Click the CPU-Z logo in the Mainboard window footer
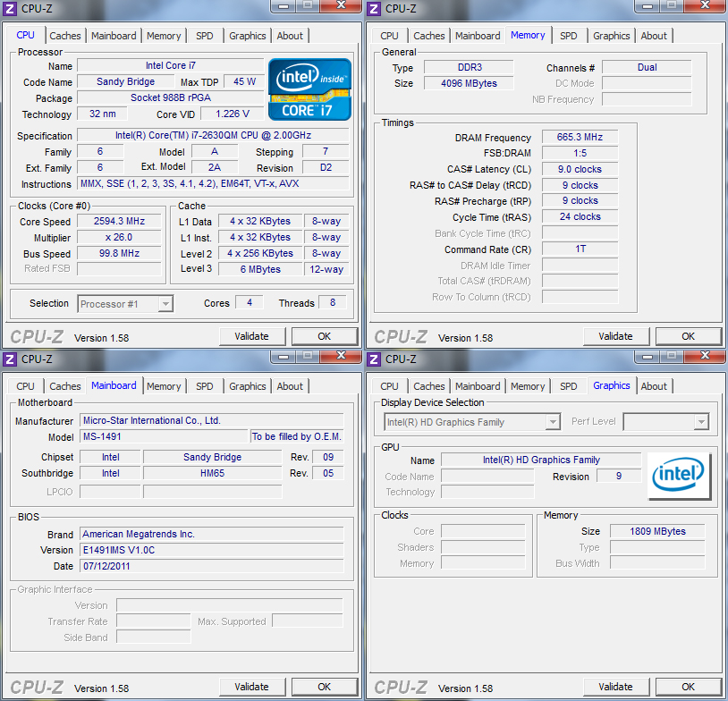 pos(36,688)
